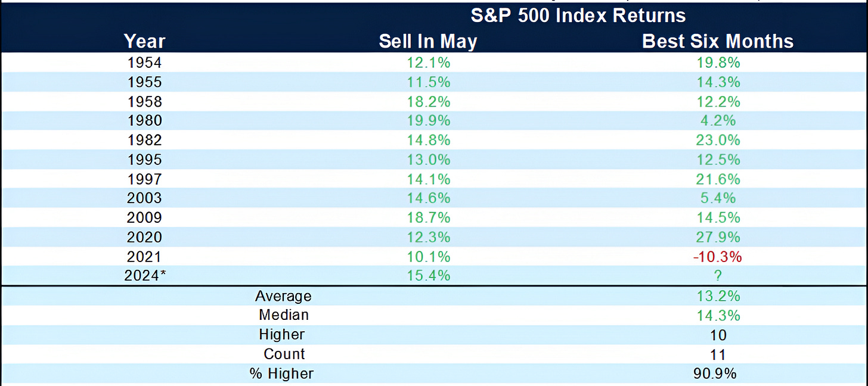This screenshot has height=386, width=868.
Task: Click the "Higher" row label
Action: tap(283, 334)
